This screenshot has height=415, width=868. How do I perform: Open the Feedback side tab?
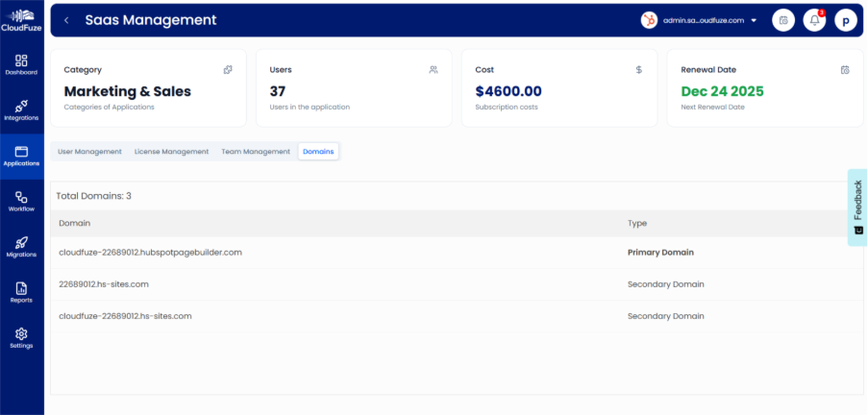pyautogui.click(x=857, y=207)
